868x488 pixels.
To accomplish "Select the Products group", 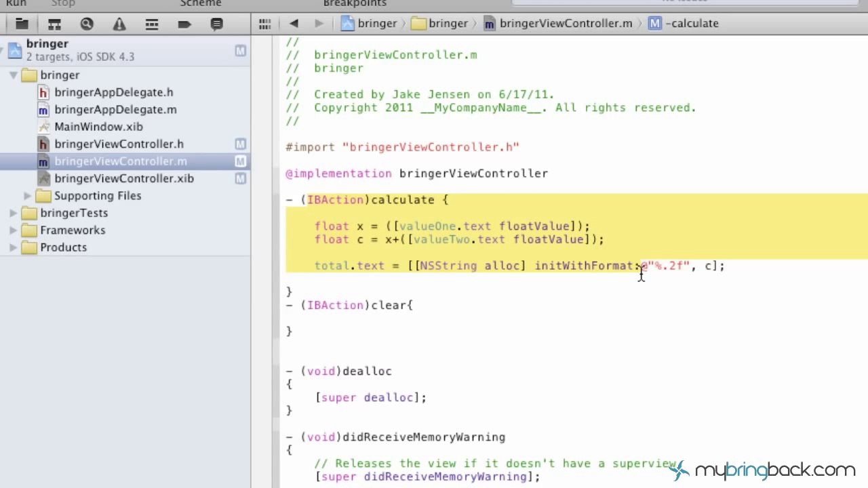I will tap(63, 247).
